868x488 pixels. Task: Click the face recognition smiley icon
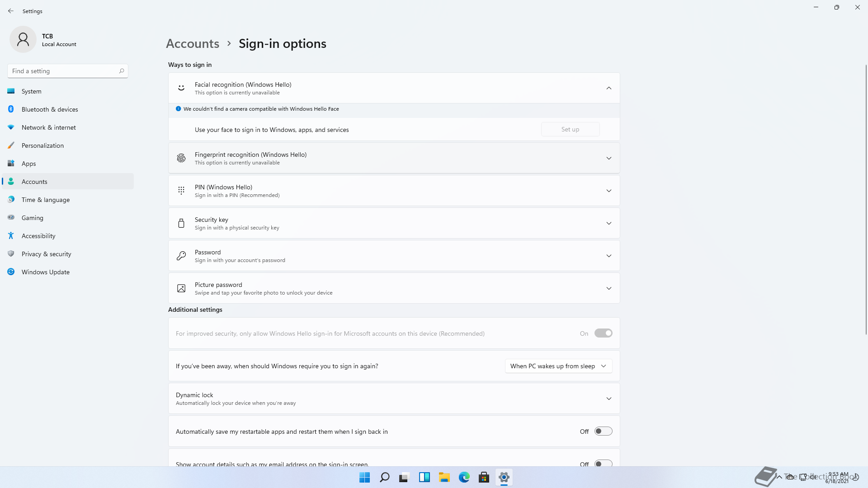coord(181,88)
